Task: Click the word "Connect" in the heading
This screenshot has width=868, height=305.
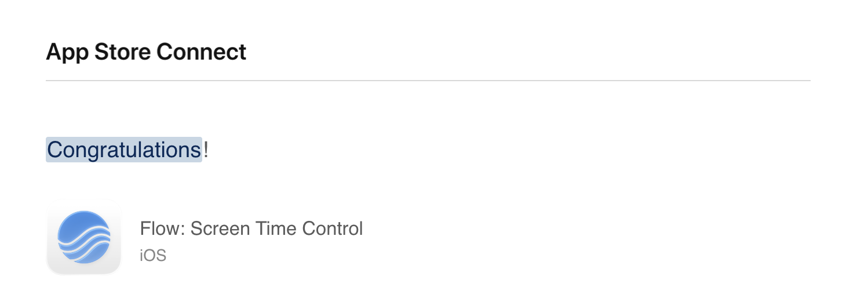Action: (x=202, y=52)
